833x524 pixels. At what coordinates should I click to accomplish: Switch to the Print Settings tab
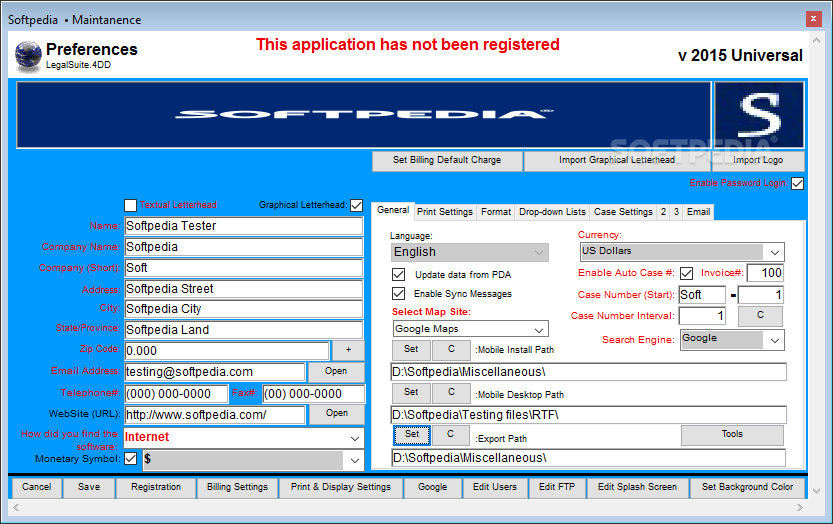[445, 212]
